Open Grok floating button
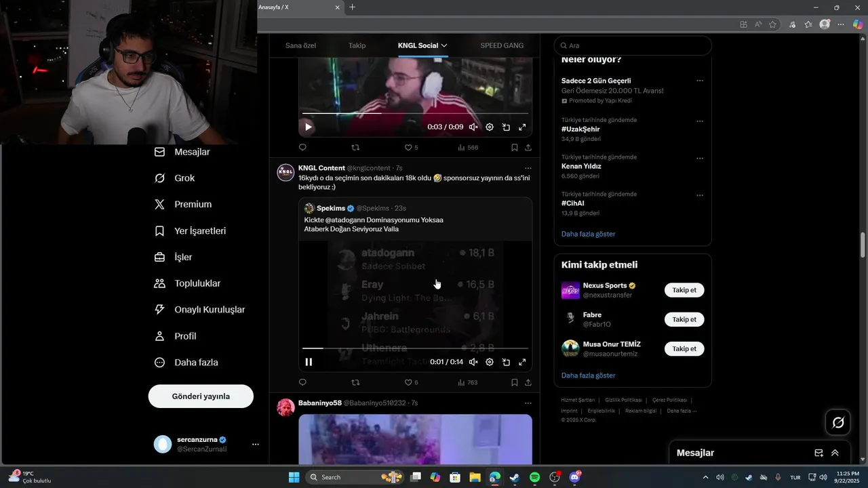868x488 pixels. 838,423
